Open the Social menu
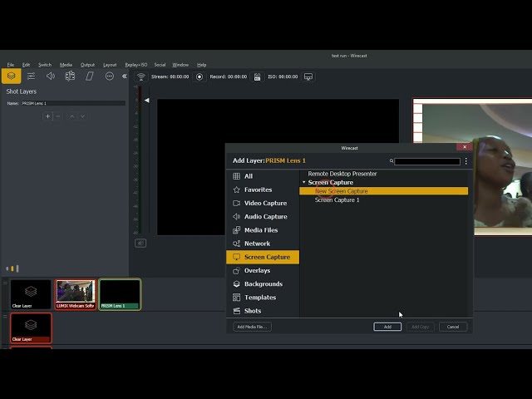 160,65
